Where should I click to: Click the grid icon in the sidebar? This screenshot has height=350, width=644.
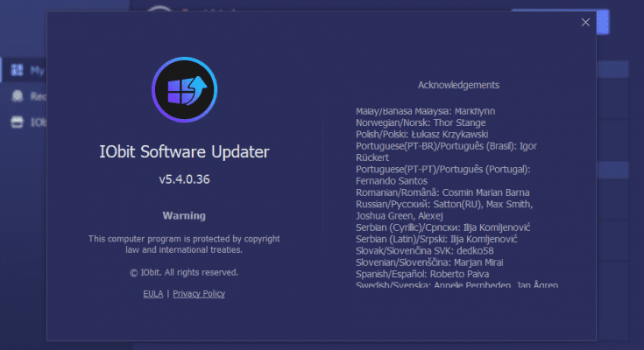click(16, 70)
